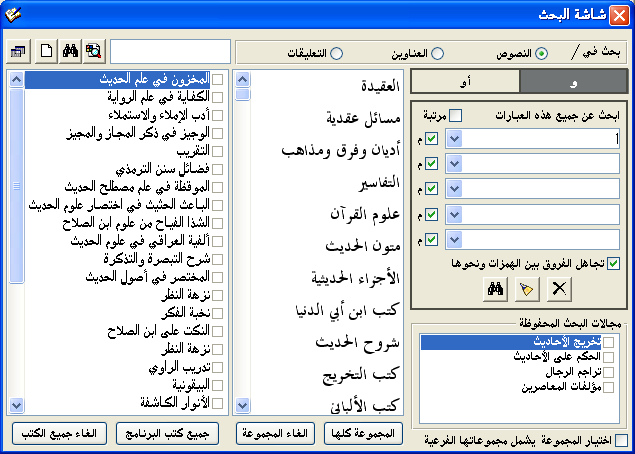
Task: Close the شاشة البحث window
Action: [x=619, y=15]
